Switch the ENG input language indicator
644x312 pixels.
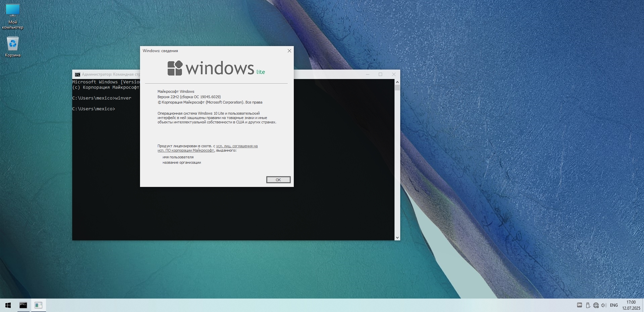pyautogui.click(x=614, y=305)
